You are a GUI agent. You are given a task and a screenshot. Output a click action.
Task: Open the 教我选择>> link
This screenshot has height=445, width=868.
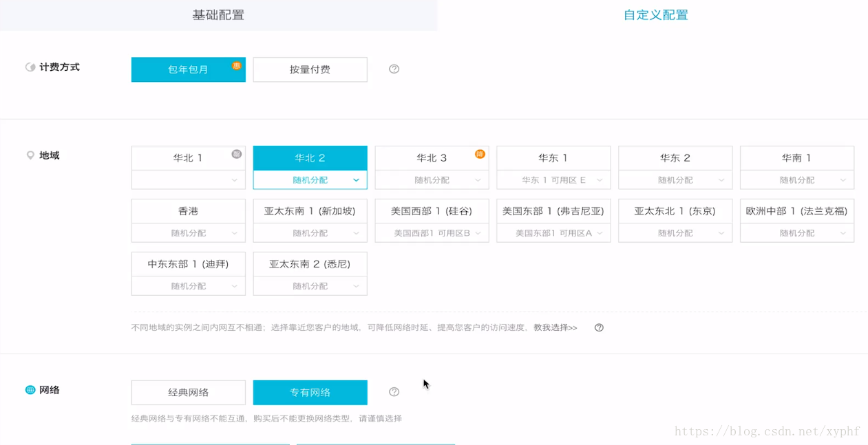tap(555, 327)
